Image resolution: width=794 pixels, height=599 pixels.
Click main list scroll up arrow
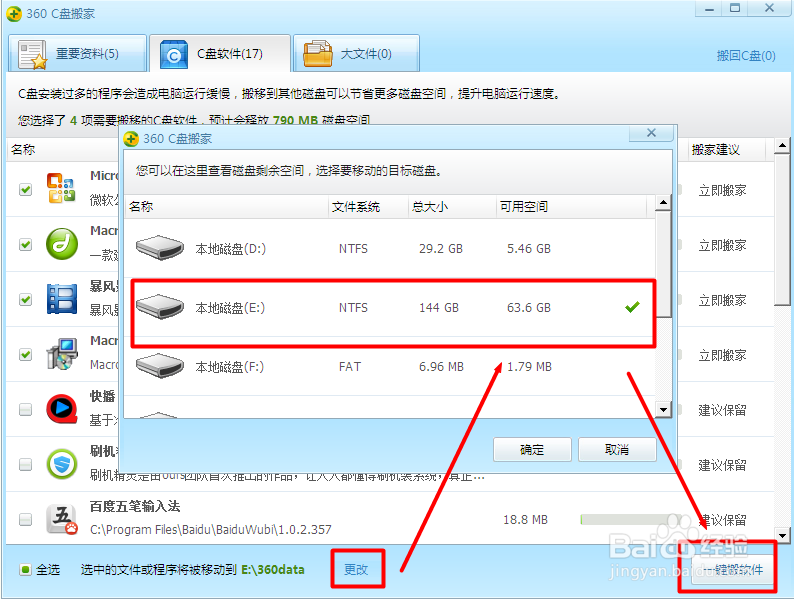[782, 146]
